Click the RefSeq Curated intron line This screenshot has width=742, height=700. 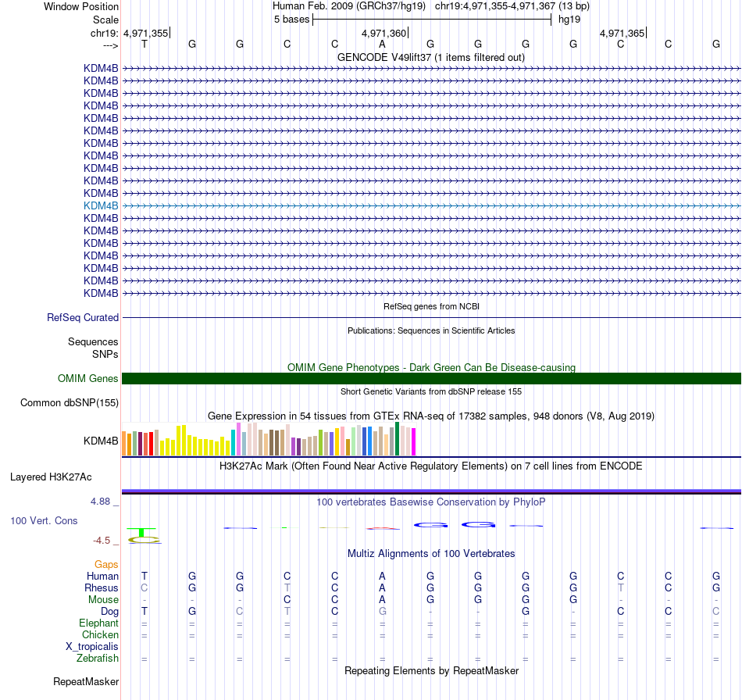point(431,318)
